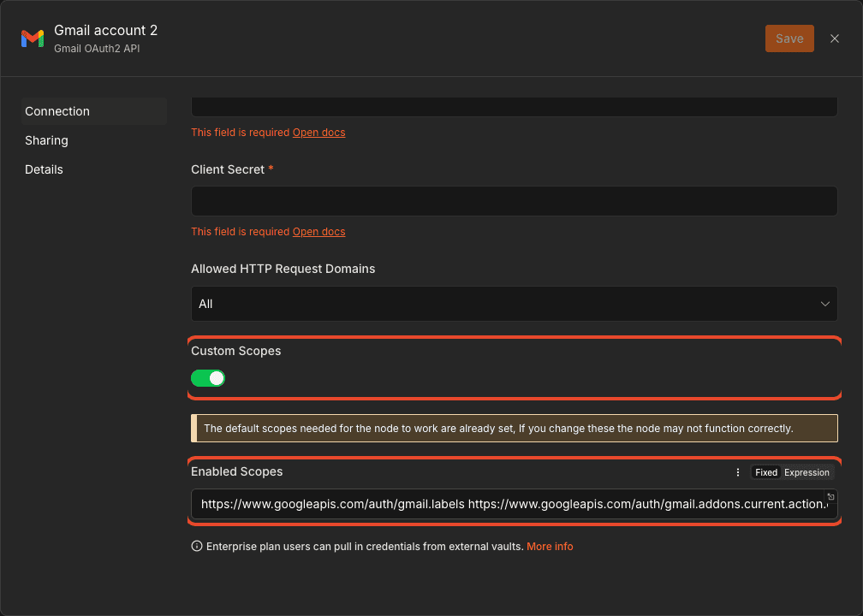Click the info icon beside Enterprise plan note
Image resolution: width=863 pixels, height=616 pixels.
(197, 546)
